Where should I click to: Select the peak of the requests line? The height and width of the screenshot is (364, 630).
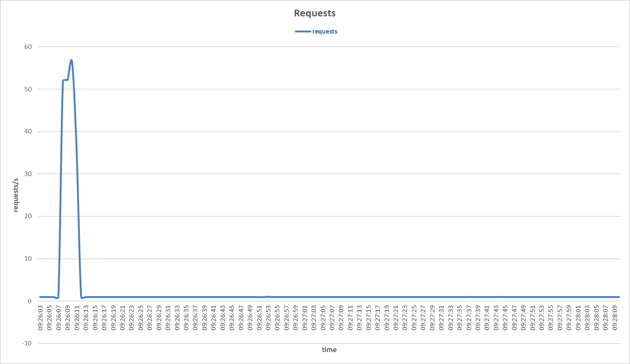(x=71, y=60)
